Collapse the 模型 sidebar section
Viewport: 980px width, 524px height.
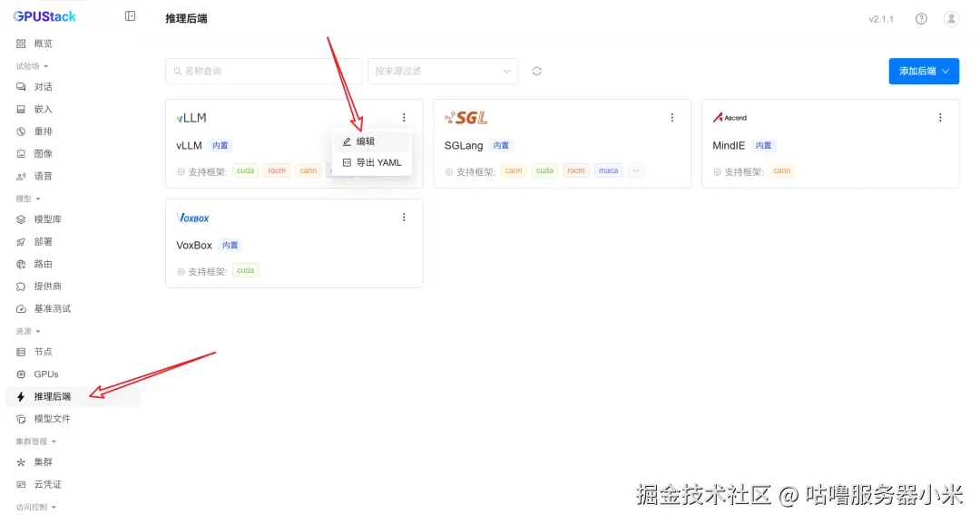coord(28,199)
